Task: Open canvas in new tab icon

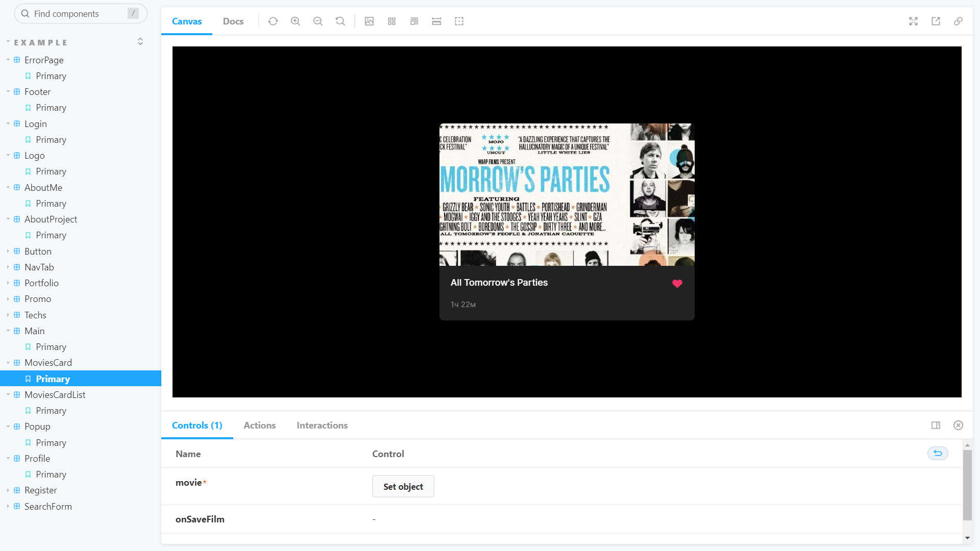Action: pos(936,21)
